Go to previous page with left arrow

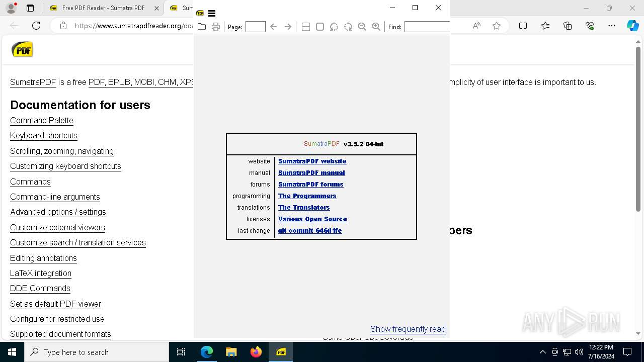273,27
